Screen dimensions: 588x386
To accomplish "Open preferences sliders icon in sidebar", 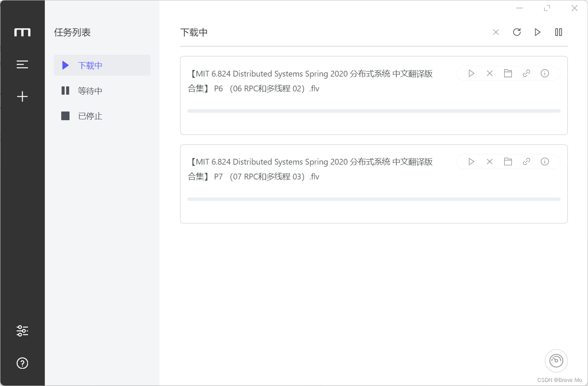I will (22, 330).
